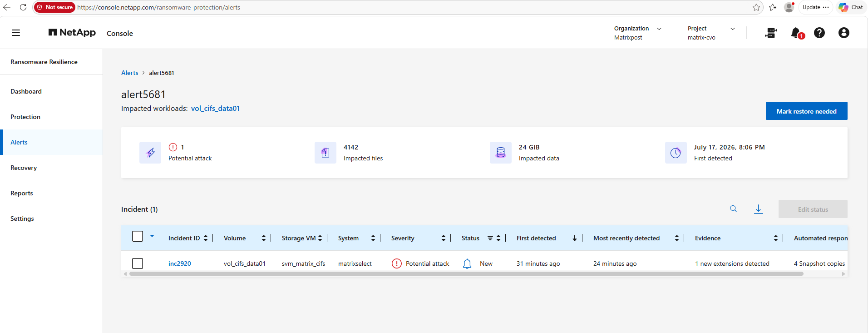Click the bell icon beside New status

click(x=467, y=263)
